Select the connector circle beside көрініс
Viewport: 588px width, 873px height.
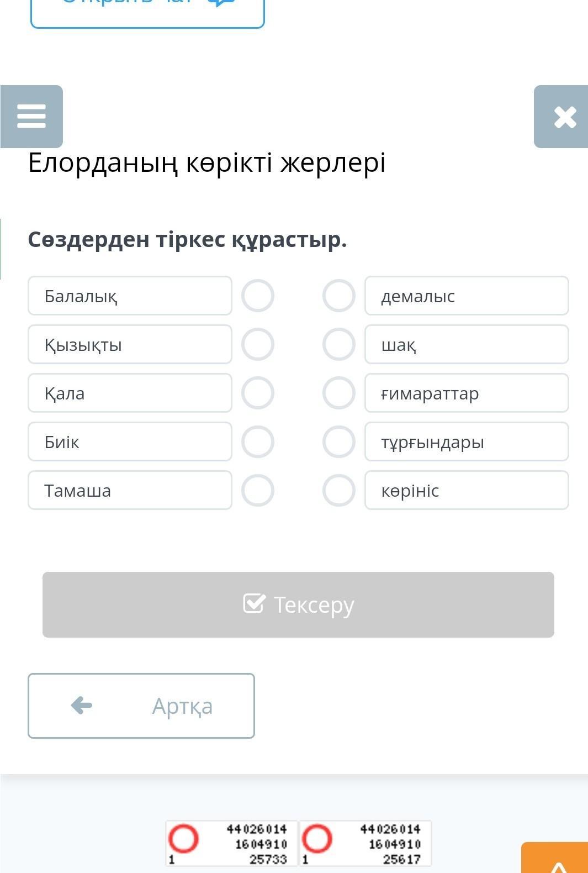click(338, 490)
